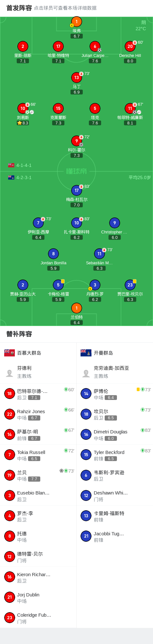Viewport: 153px width, 644px height.
Task: Select 科尔-霍尔 number 9 striker icon
Action: coord(77,141)
